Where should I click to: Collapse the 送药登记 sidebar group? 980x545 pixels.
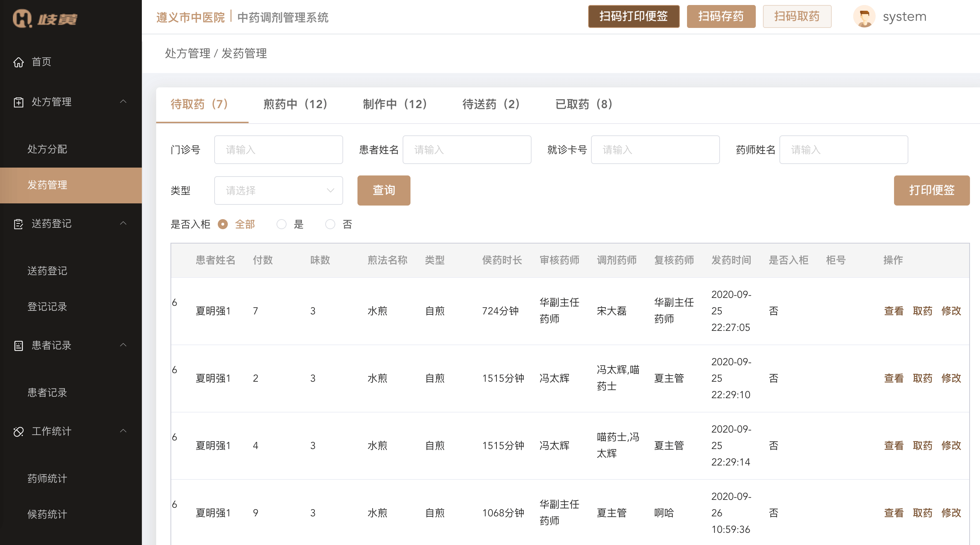pos(123,224)
